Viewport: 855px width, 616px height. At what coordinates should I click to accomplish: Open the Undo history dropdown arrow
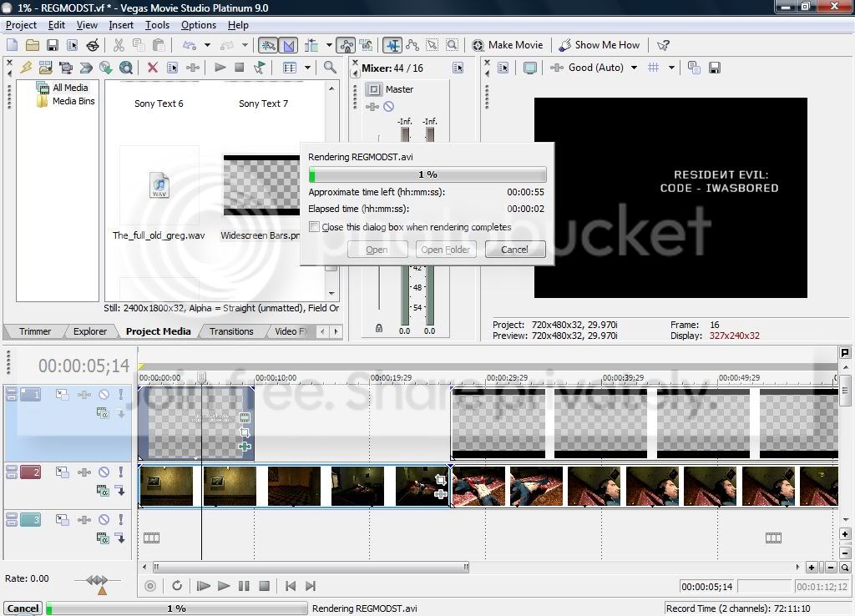[x=207, y=45]
